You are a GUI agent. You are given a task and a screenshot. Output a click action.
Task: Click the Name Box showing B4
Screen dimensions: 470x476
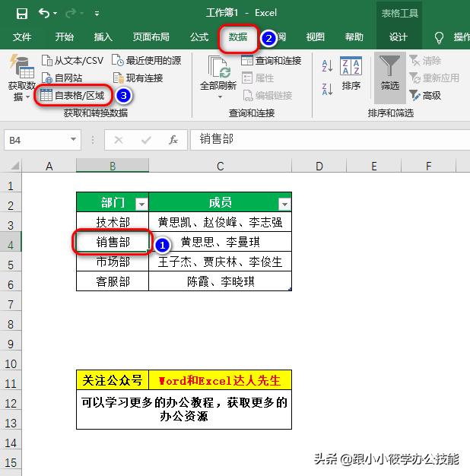(x=37, y=140)
